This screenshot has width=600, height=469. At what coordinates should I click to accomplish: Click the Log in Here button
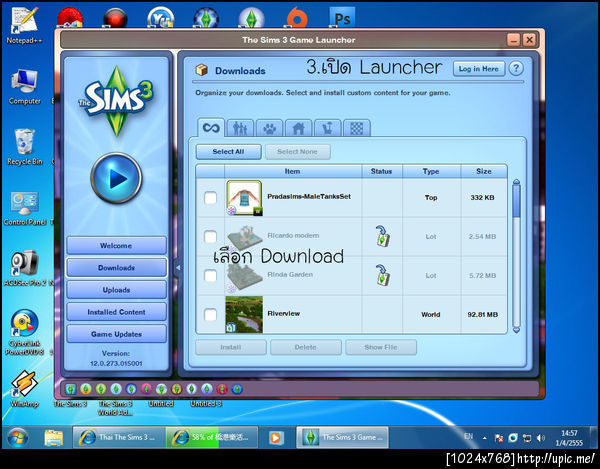[x=478, y=69]
